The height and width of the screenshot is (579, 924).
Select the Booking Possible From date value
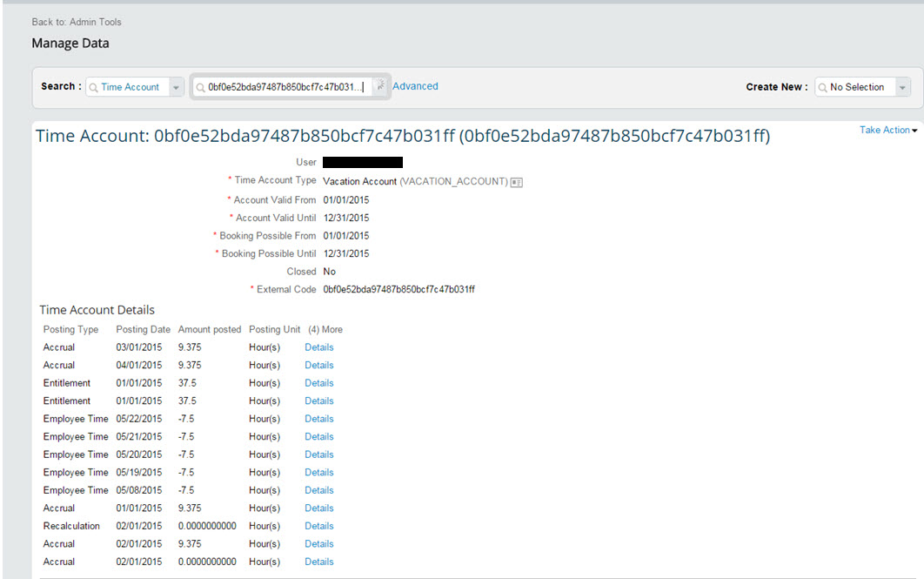click(x=346, y=236)
